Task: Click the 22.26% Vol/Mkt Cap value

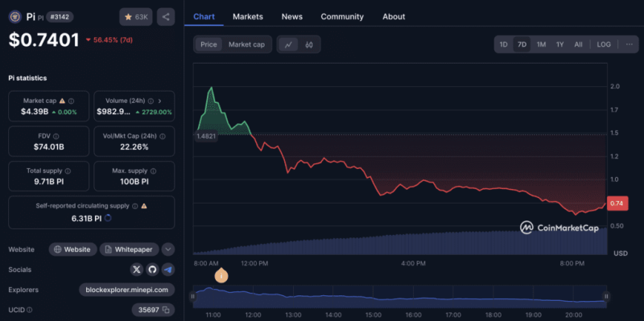Action: click(134, 147)
